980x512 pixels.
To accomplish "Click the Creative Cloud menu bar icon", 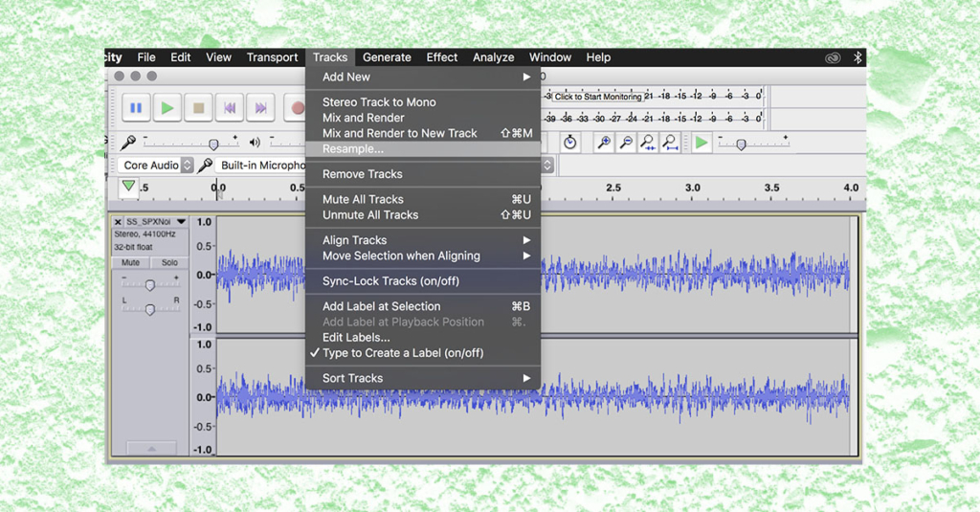I will click(x=833, y=57).
